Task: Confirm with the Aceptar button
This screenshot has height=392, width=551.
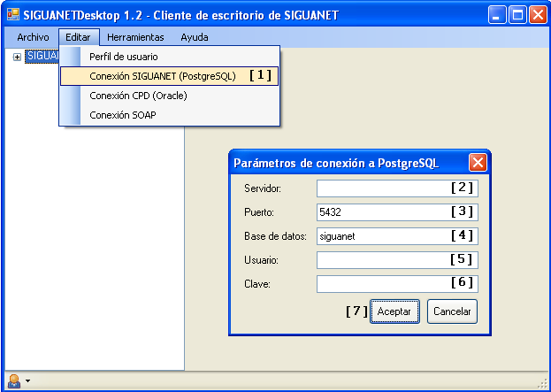Action: pos(394,311)
